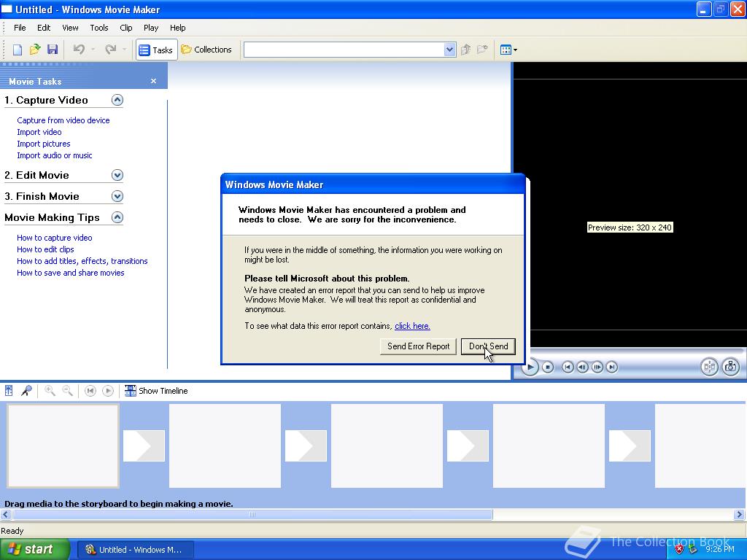
Task: Click Import audio or music link
Action: click(x=54, y=155)
